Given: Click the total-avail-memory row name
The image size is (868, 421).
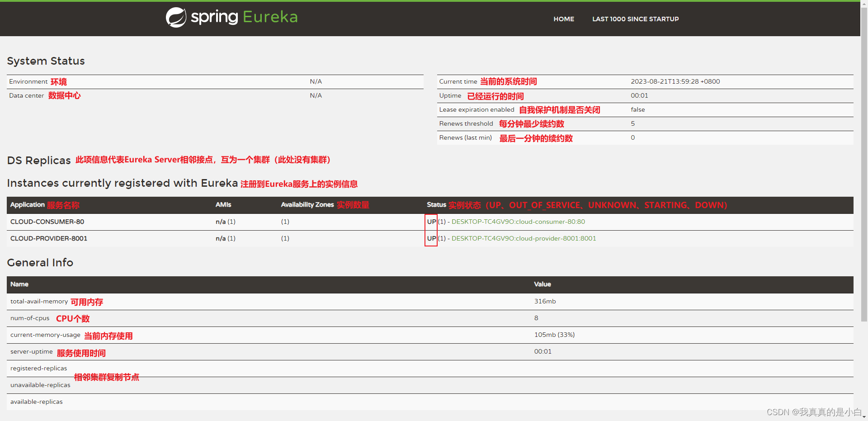Looking at the screenshot, I should (39, 301).
